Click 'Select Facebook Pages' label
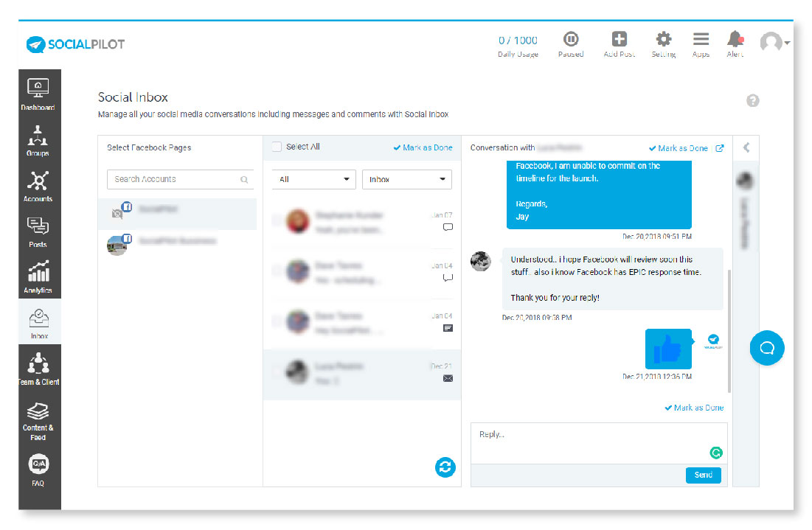 pos(149,147)
